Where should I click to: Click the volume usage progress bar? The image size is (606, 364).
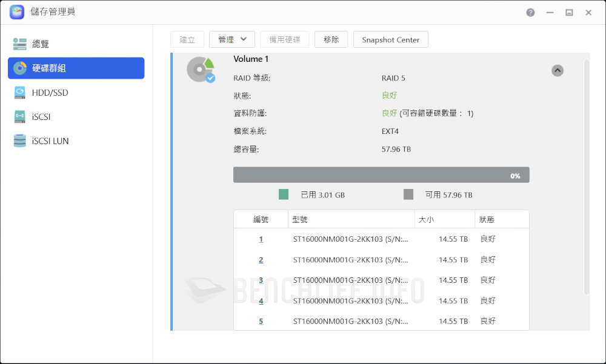pos(381,175)
